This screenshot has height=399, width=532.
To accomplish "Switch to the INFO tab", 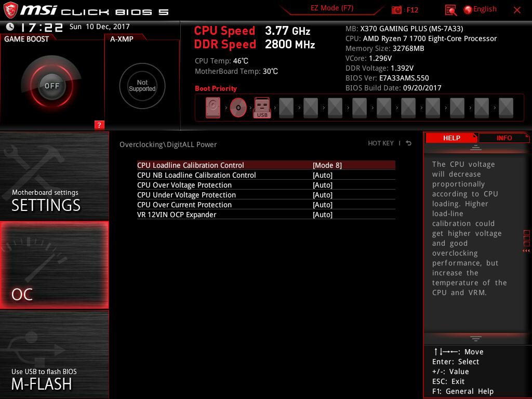I will pyautogui.click(x=504, y=138).
